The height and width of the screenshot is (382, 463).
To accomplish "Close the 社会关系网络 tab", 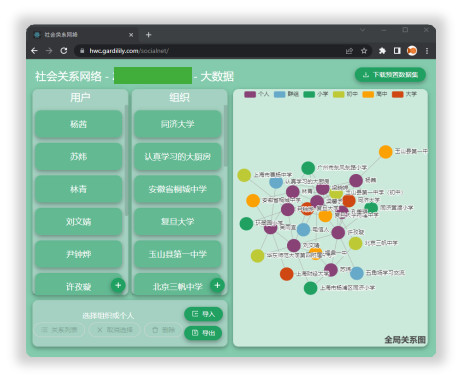I will pyautogui.click(x=131, y=35).
